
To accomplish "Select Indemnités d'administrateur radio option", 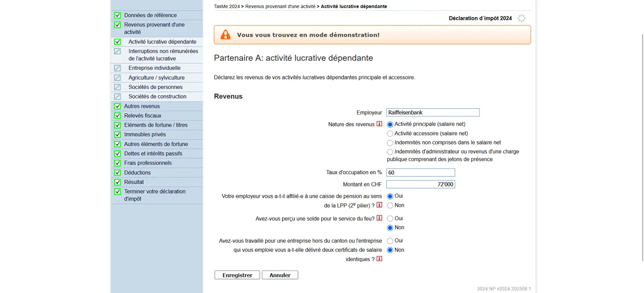I will click(x=390, y=152).
